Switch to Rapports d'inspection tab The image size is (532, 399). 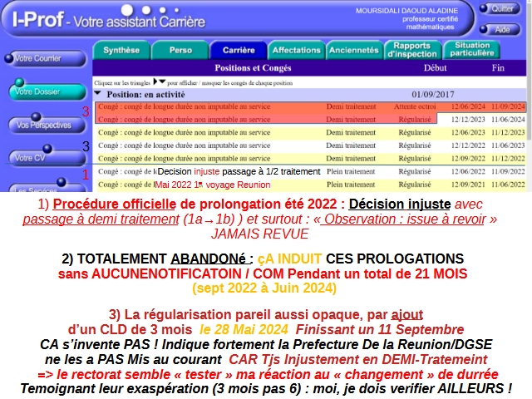(x=412, y=50)
